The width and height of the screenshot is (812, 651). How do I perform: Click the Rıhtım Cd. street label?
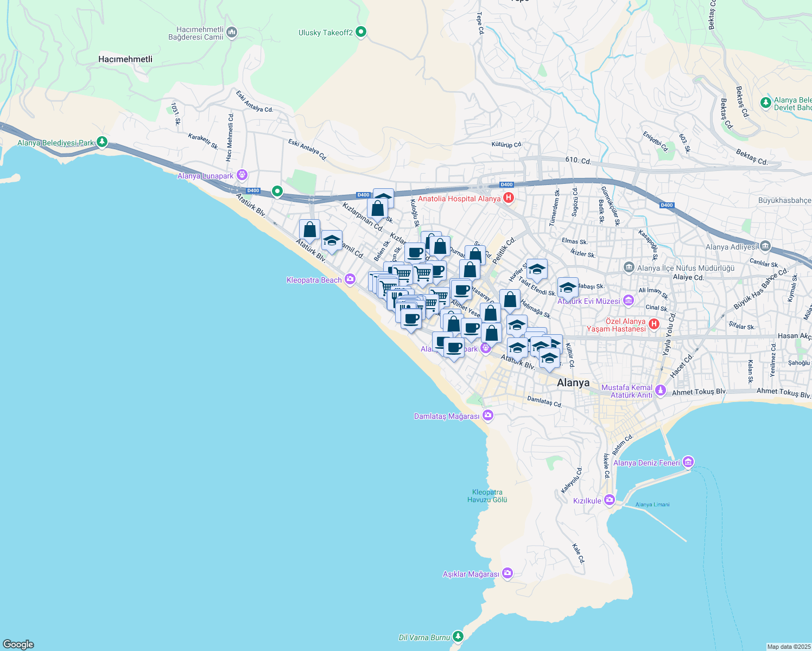pyautogui.click(x=623, y=445)
